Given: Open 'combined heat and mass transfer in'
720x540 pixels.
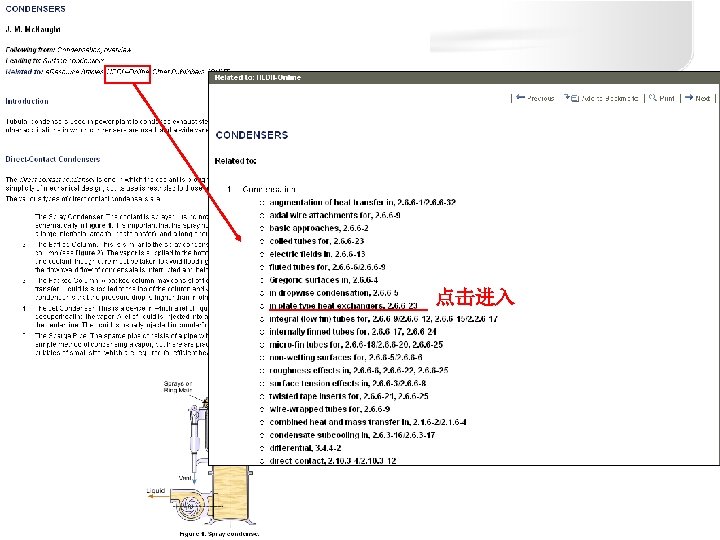Looking at the screenshot, I should [368, 422].
